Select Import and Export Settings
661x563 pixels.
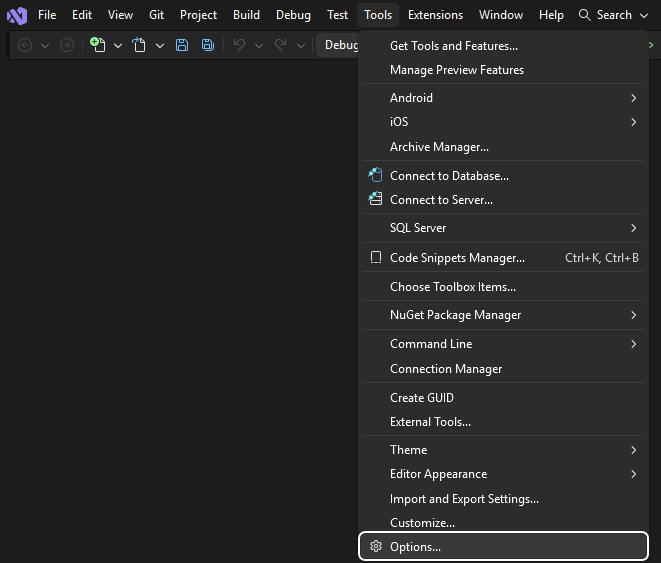503,499
